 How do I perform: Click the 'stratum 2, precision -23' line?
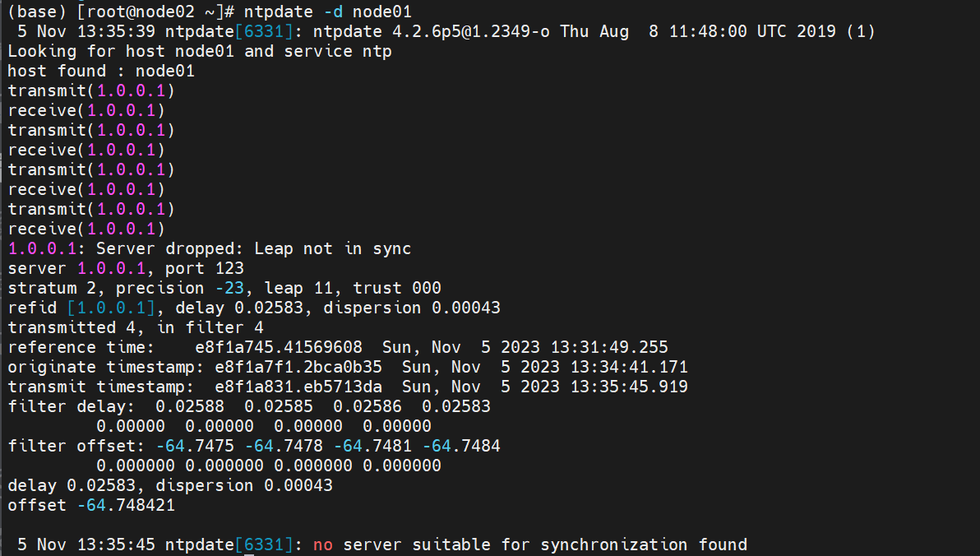pos(126,289)
